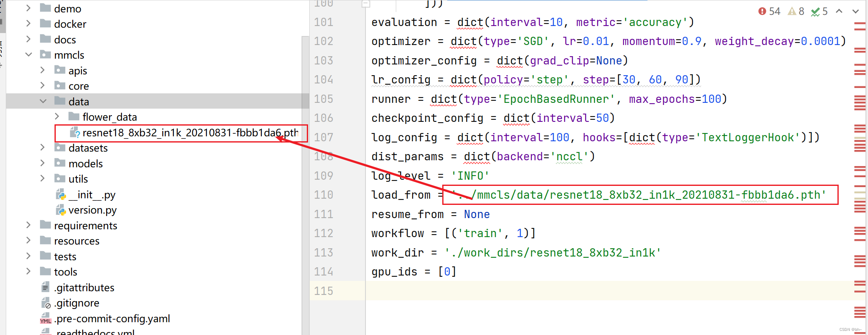Place cursor on 'EpochBasedRunner' string
Screen dimensions: 868x335
pyautogui.click(x=556, y=99)
